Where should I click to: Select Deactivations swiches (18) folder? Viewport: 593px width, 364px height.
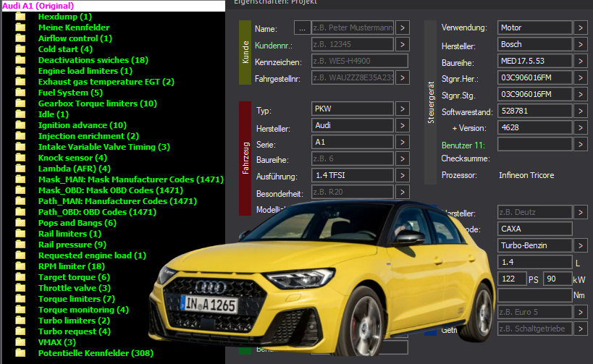(93, 60)
